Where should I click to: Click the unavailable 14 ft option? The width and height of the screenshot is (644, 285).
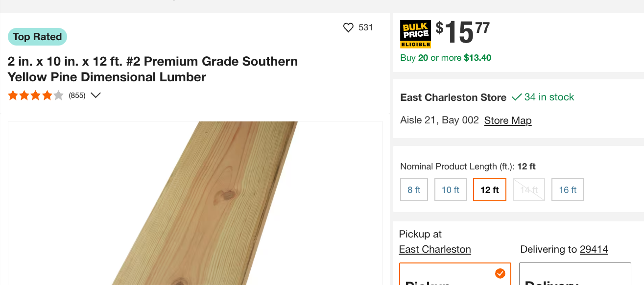528,190
